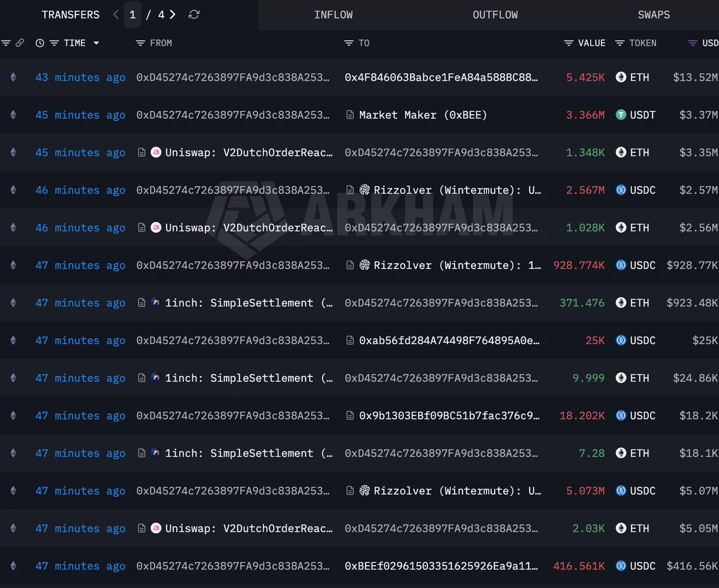This screenshot has height=588, width=719.
Task: Click USDC token icon in 928.774K row
Action: pyautogui.click(x=621, y=265)
